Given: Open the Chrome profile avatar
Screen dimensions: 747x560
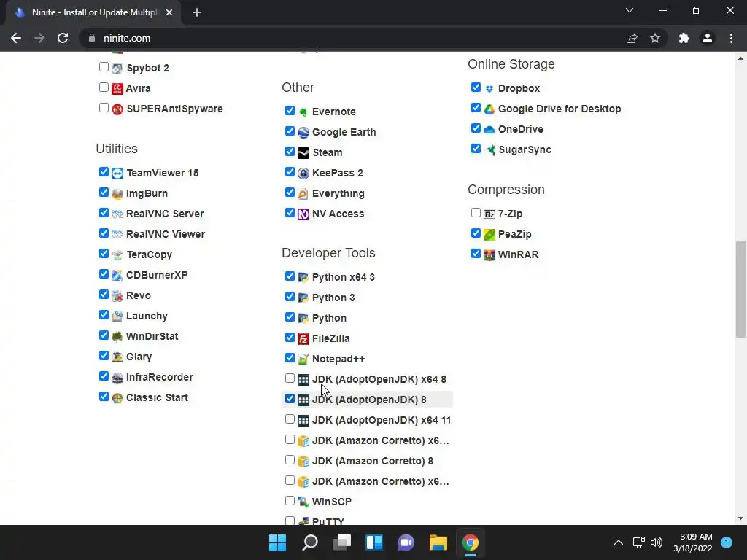Looking at the screenshot, I should 708,38.
